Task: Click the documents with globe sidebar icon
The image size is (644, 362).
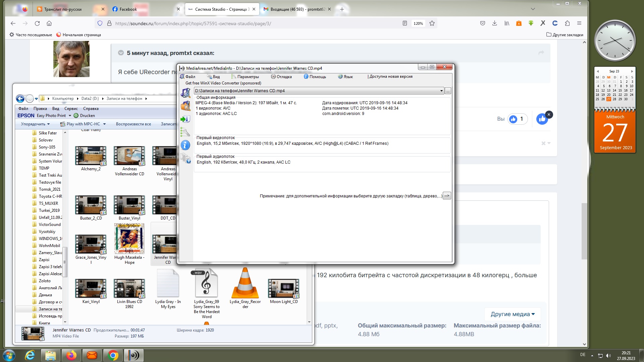Action: [185, 158]
